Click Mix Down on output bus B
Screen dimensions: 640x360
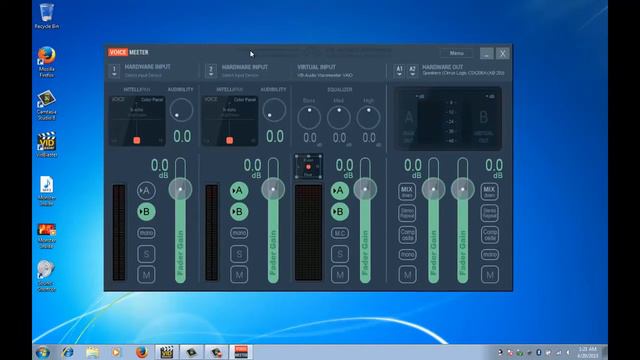pos(489,191)
